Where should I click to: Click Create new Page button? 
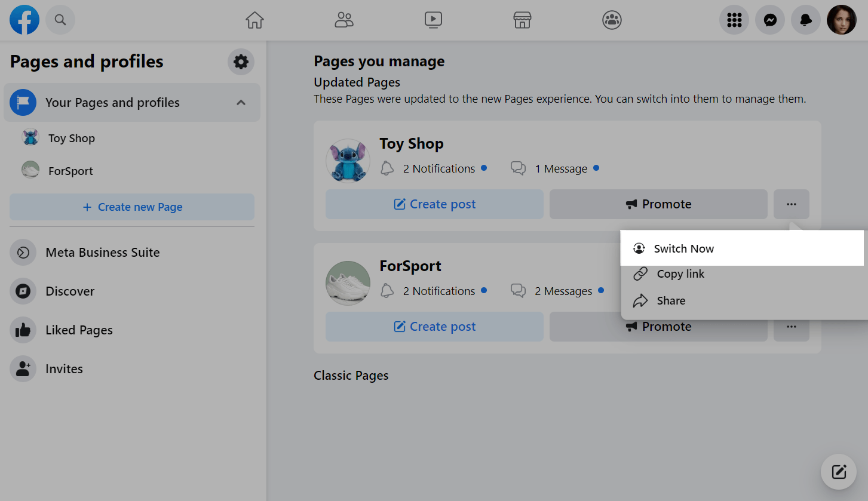(x=132, y=207)
